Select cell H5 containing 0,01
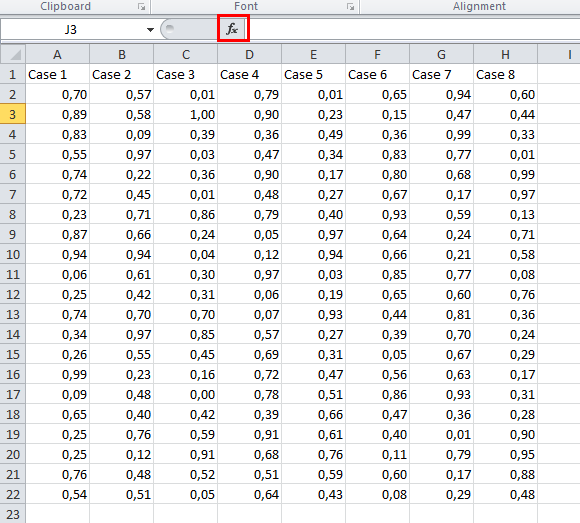Screen dimensions: 580x523 tap(506, 154)
